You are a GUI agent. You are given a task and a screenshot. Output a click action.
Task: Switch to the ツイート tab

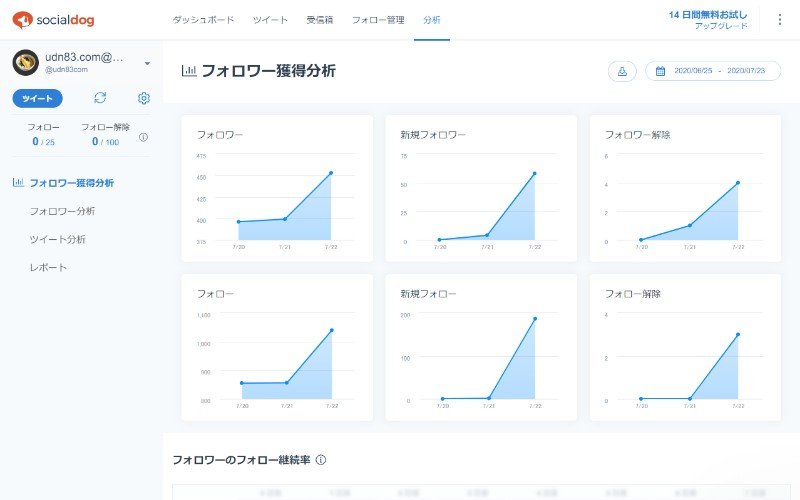click(x=270, y=20)
